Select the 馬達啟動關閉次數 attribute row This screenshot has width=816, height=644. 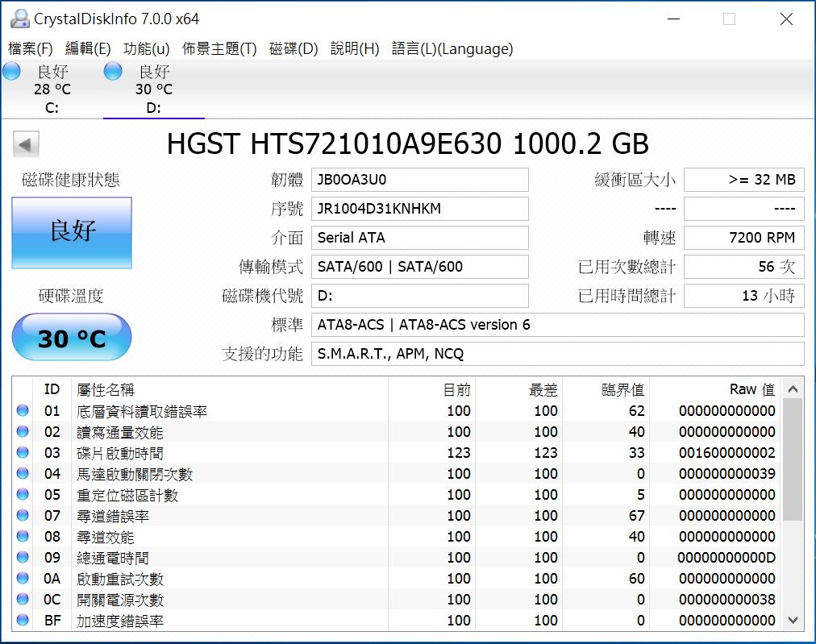tap(396, 473)
